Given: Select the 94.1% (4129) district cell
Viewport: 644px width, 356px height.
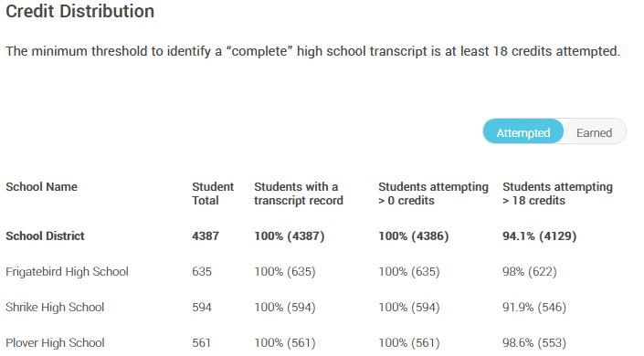Looking at the screenshot, I should coord(539,236).
